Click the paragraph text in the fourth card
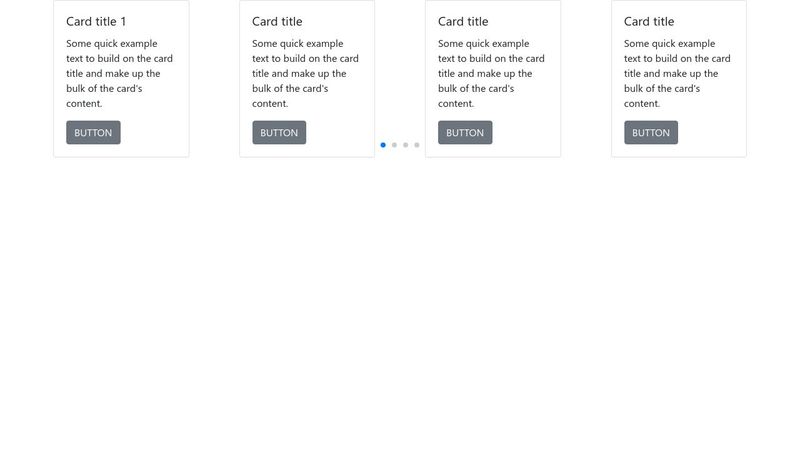The image size is (800, 450). pyautogui.click(x=677, y=73)
